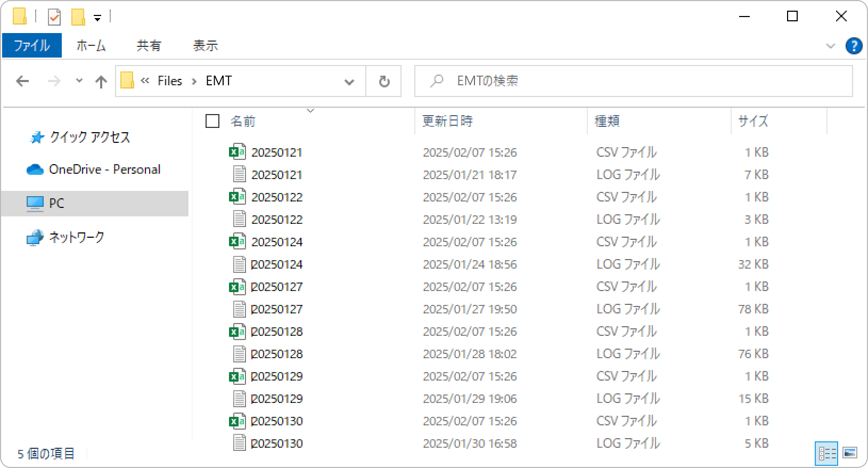Click the 5 個の項目 status text
The width and height of the screenshot is (868, 468).
[x=46, y=454]
